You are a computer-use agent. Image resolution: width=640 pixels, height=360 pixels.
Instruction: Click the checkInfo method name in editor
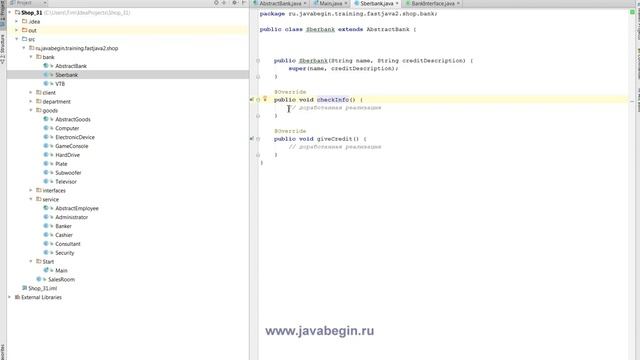pos(333,100)
